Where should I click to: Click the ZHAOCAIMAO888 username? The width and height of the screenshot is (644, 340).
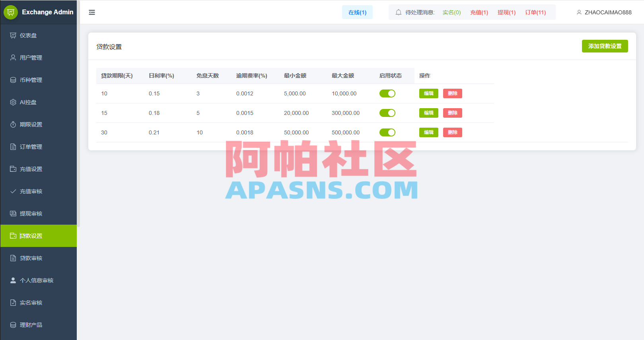tap(608, 12)
